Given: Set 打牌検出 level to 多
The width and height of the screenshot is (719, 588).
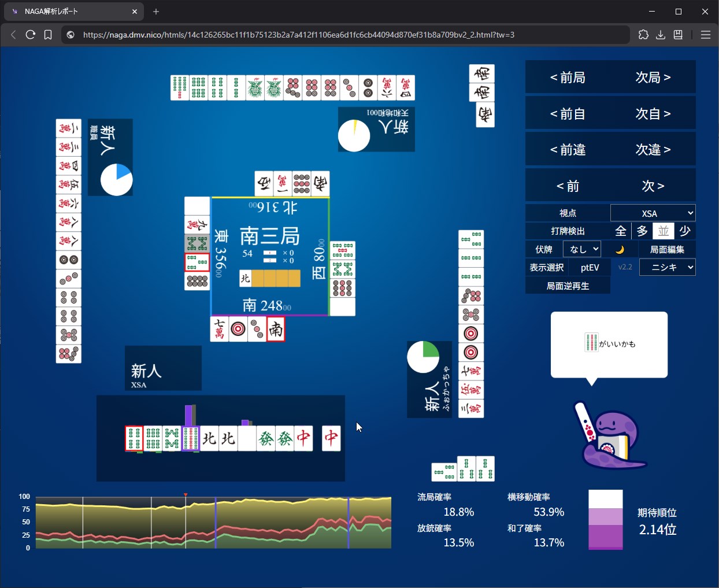Looking at the screenshot, I should tap(642, 231).
